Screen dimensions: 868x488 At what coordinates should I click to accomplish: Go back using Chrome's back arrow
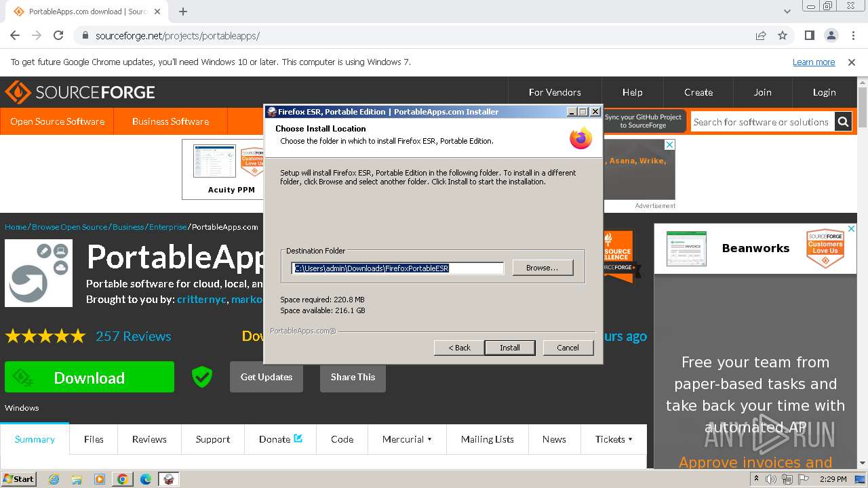(15, 35)
